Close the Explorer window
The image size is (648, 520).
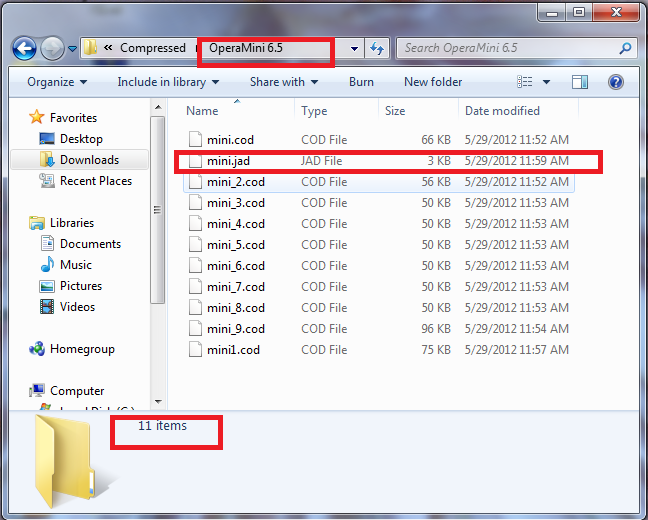616,12
